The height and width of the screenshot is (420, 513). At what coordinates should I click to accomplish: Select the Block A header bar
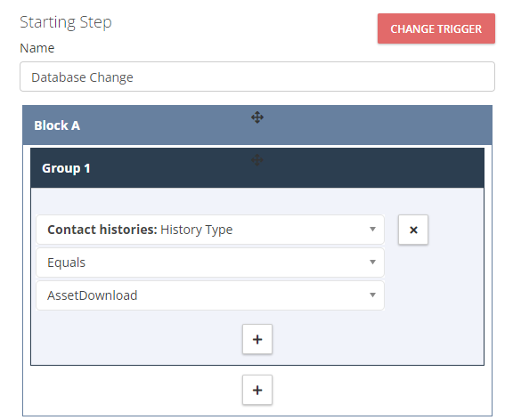pyautogui.click(x=257, y=125)
